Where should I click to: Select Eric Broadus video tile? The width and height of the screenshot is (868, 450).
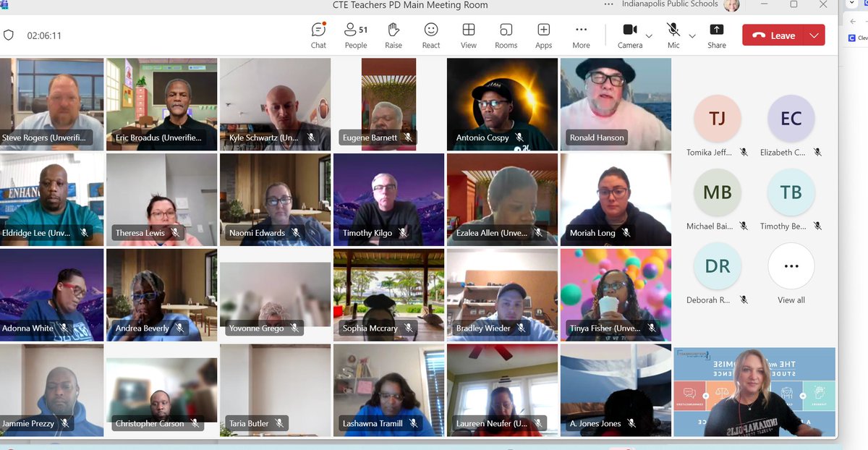162,104
